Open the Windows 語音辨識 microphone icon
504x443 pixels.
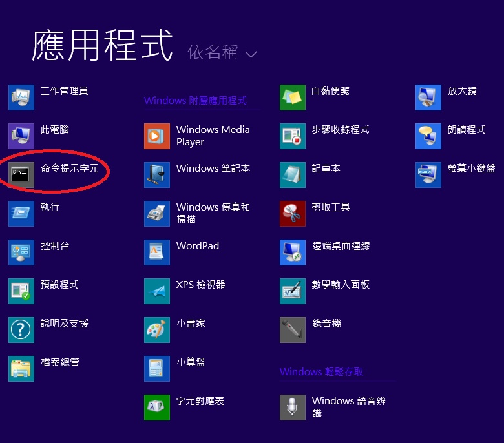293,407
